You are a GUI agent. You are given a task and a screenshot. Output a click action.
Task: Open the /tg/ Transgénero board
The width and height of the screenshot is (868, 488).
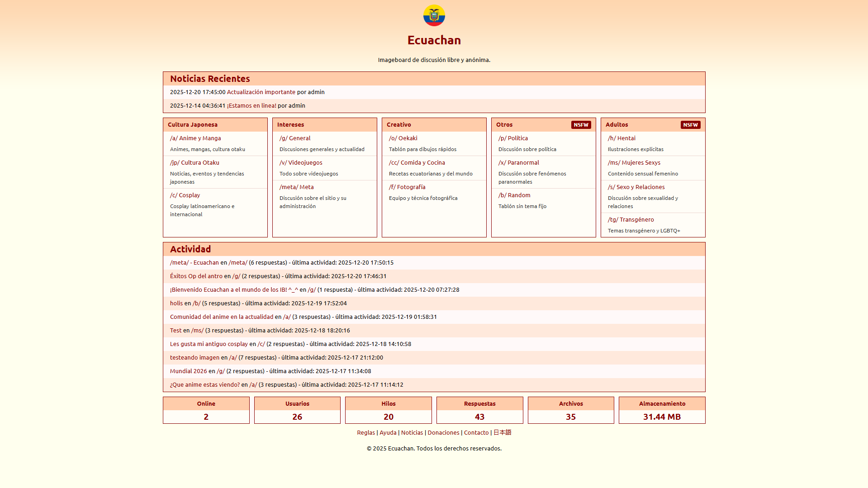coord(631,220)
